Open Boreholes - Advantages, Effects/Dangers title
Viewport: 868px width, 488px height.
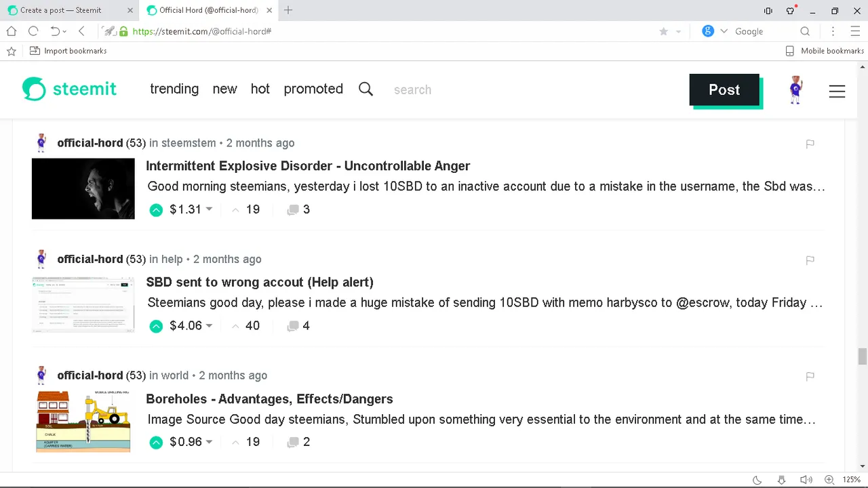(x=269, y=399)
